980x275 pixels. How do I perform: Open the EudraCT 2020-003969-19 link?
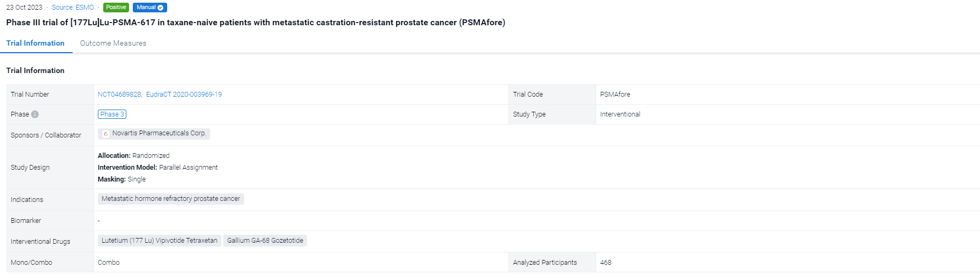(184, 95)
